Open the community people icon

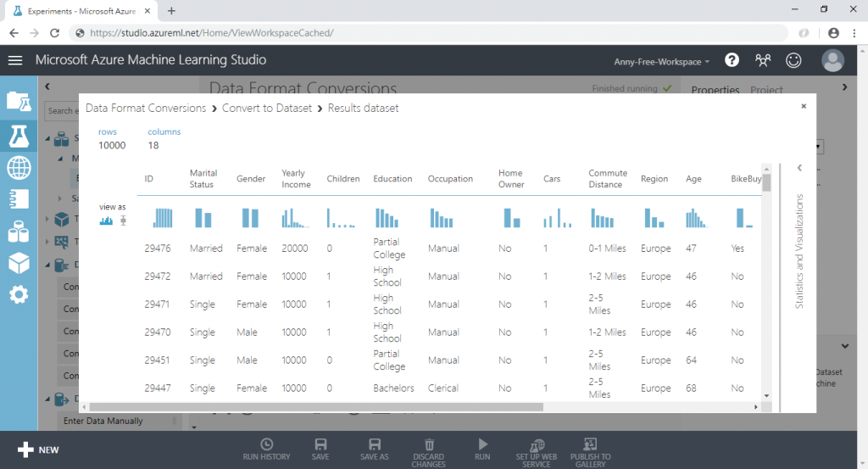click(x=763, y=60)
